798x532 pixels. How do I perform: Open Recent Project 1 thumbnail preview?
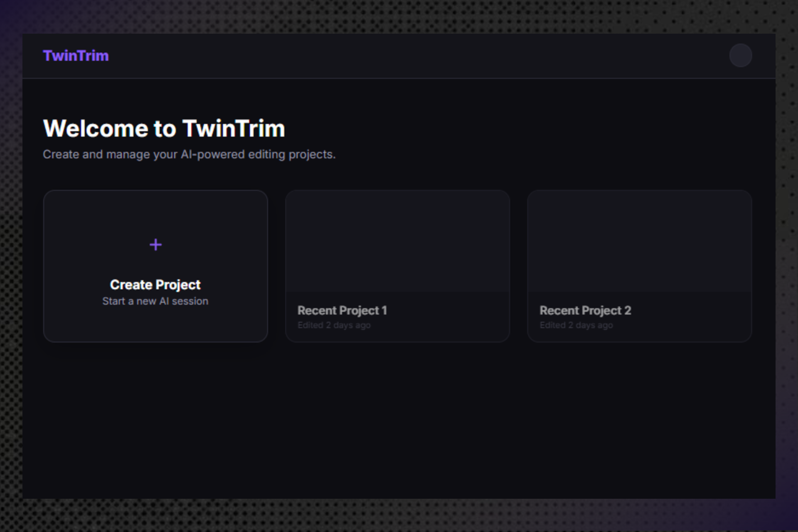pyautogui.click(x=397, y=241)
